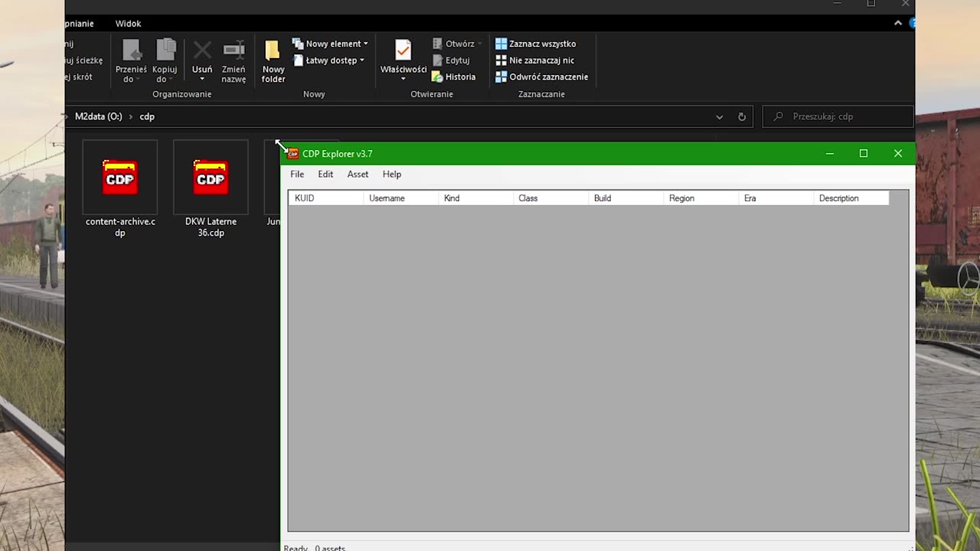Create a Nowy folder

tap(273, 60)
